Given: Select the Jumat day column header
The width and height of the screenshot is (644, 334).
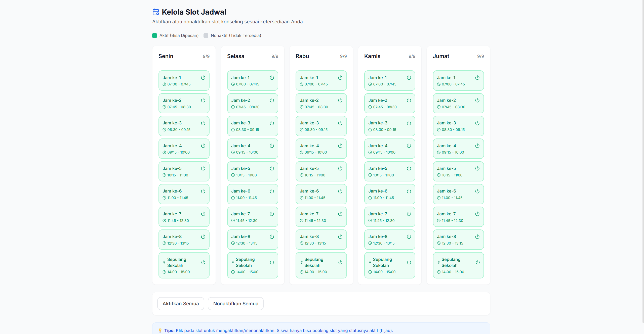Looking at the screenshot, I should click(x=441, y=56).
